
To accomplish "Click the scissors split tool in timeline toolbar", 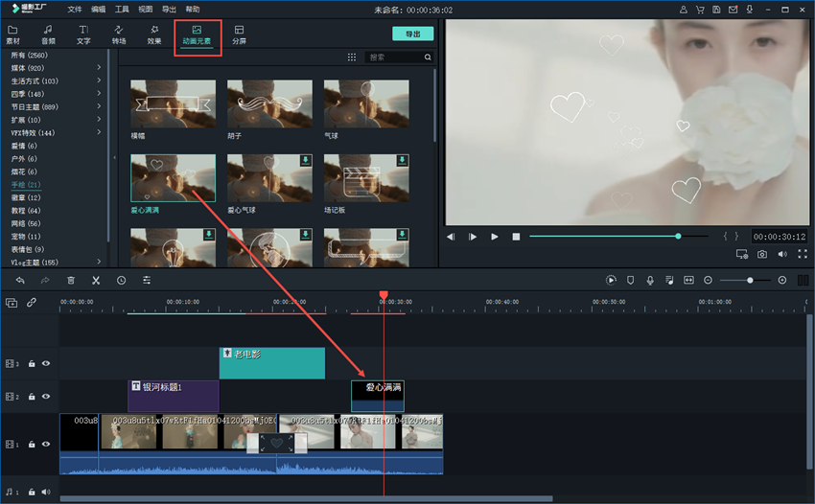I will point(96,280).
